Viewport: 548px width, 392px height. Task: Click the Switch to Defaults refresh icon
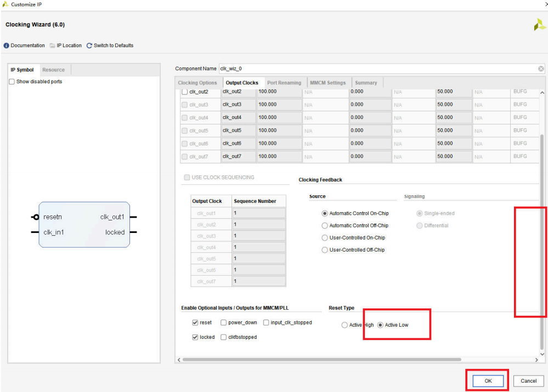point(89,46)
